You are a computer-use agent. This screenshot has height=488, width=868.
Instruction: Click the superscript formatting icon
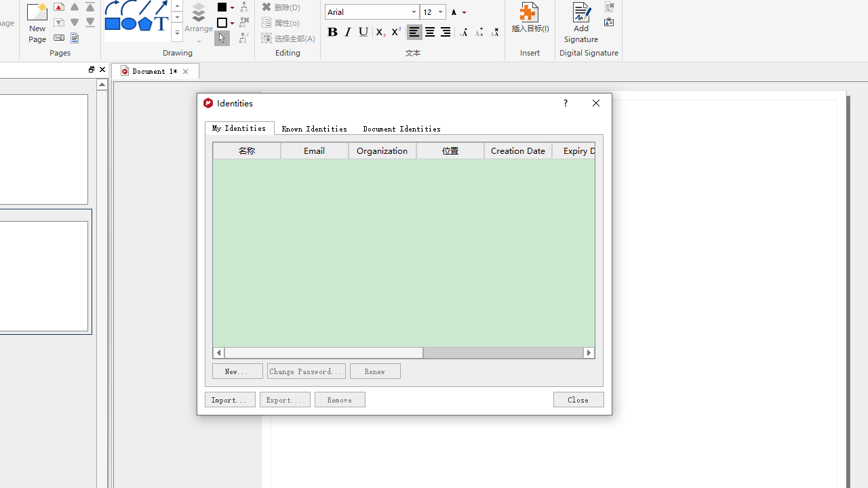(396, 32)
